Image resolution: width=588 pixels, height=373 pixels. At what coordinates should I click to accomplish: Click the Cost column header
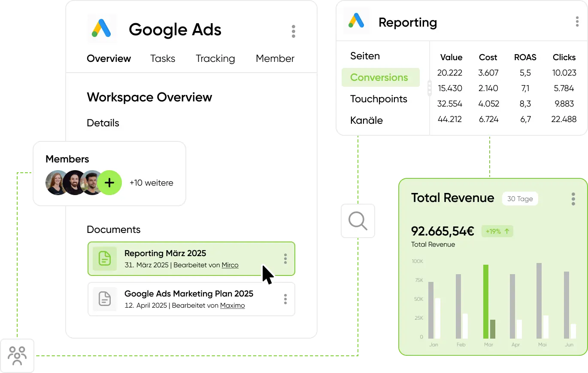tap(488, 57)
